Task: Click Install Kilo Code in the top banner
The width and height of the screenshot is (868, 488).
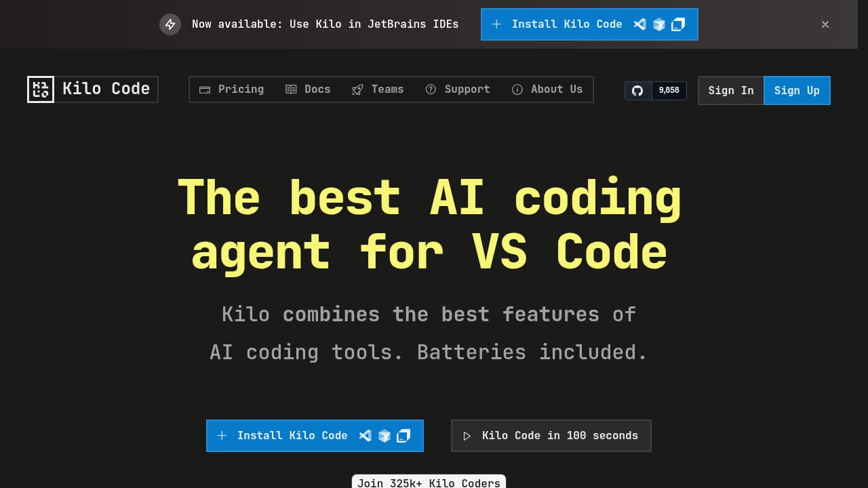Action: click(x=589, y=24)
